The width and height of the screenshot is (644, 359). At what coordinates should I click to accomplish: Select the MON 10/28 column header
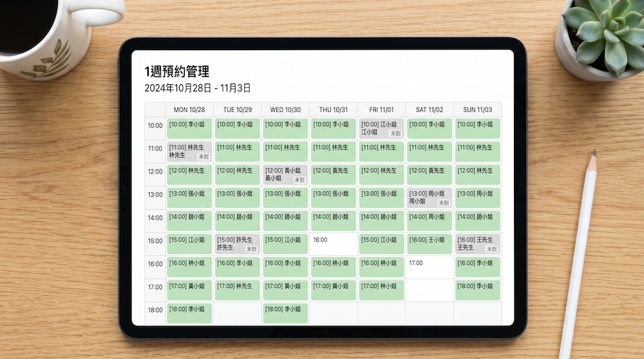189,110
